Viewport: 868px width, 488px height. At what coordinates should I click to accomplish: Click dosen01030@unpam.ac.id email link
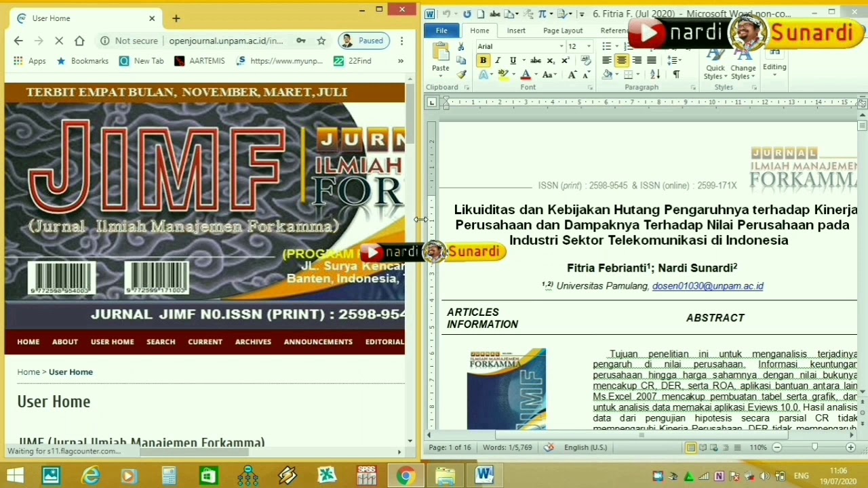point(707,286)
